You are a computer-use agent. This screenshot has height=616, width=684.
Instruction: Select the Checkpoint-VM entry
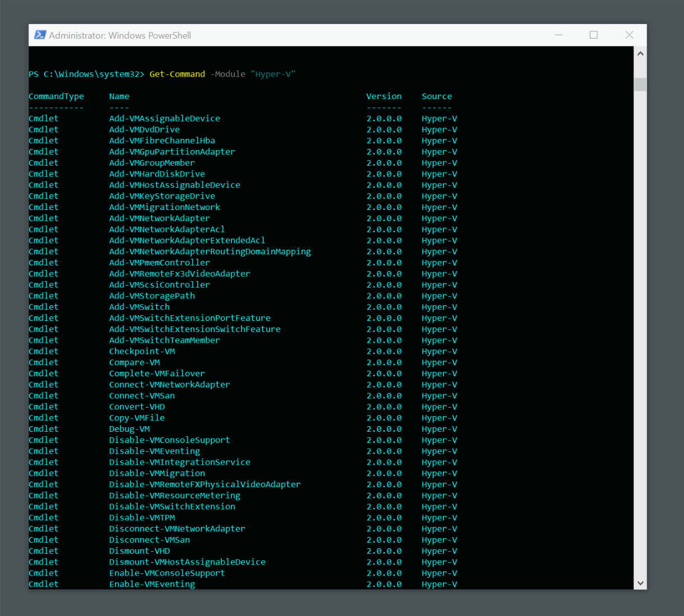(142, 351)
